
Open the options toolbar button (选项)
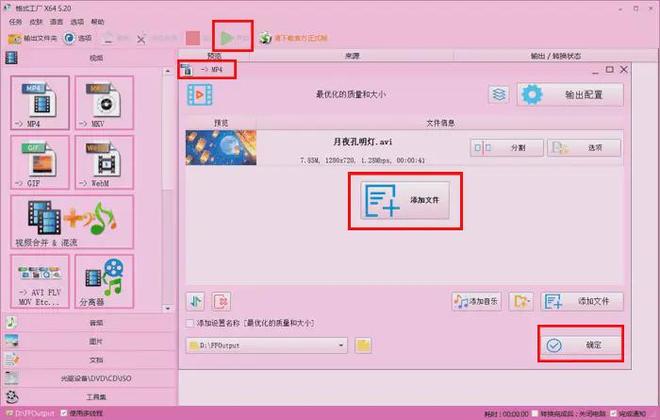click(x=77, y=38)
